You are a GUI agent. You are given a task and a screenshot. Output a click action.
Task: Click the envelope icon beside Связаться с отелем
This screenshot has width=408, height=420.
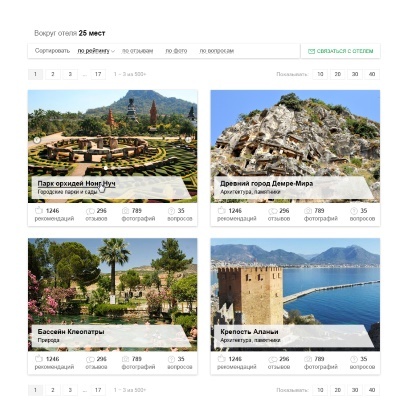point(311,51)
